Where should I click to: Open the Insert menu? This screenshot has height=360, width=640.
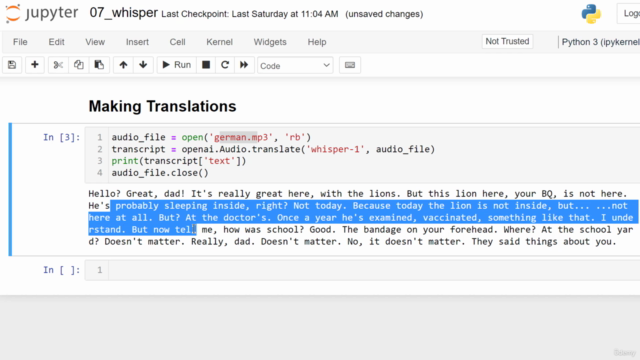click(x=137, y=42)
